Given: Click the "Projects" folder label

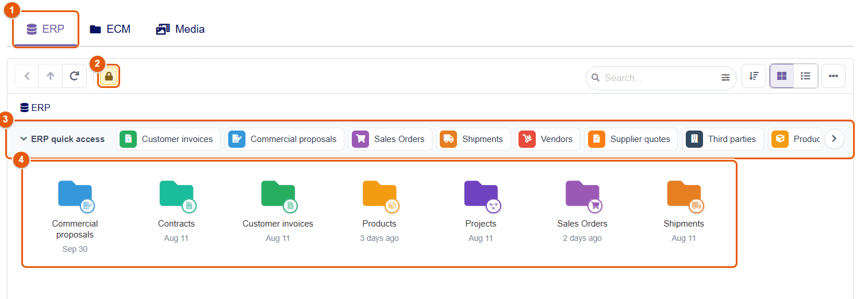Looking at the screenshot, I should coord(481,224).
